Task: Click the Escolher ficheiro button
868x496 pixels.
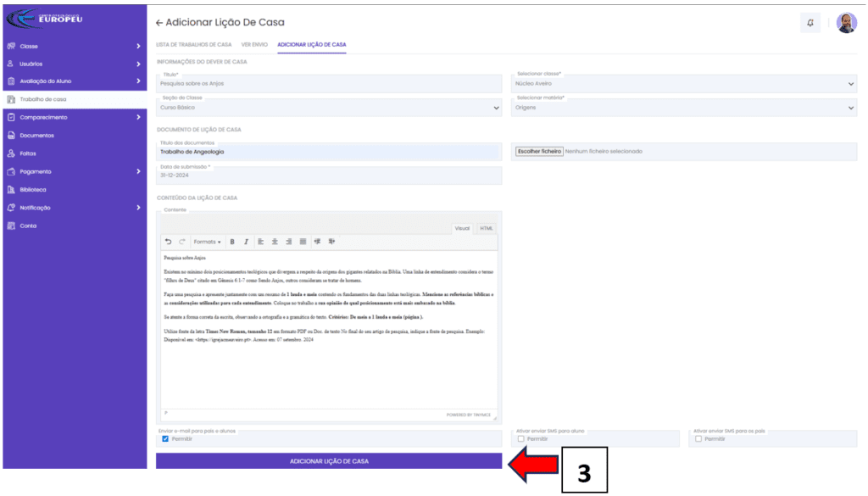Action: (x=539, y=151)
